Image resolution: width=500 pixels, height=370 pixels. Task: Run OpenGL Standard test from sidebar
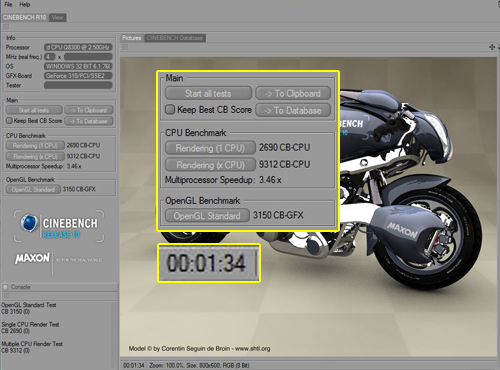[x=33, y=189]
